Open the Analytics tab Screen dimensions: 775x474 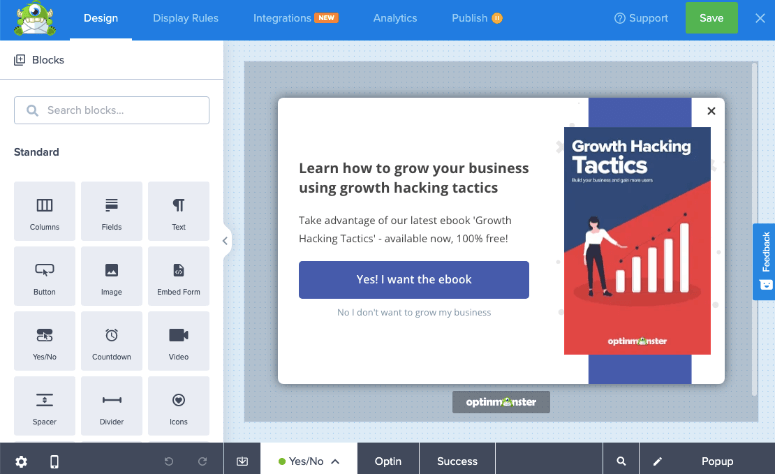point(395,18)
